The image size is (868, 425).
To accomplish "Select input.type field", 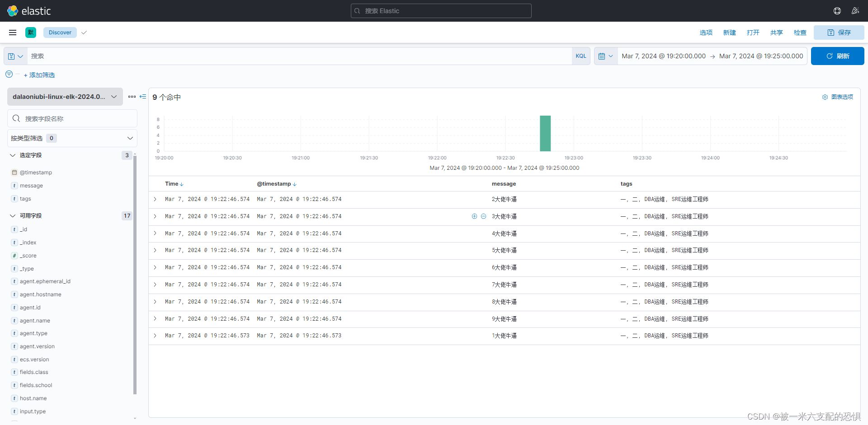I will pyautogui.click(x=33, y=411).
